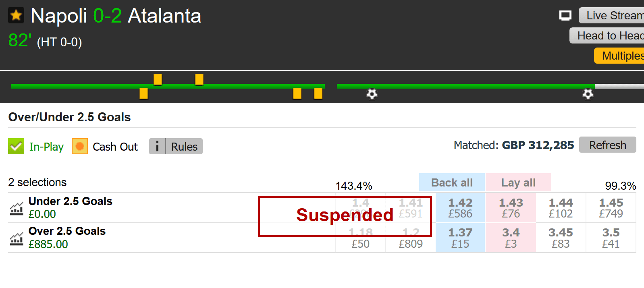Select the second goal ball marker on timeline

[588, 94]
